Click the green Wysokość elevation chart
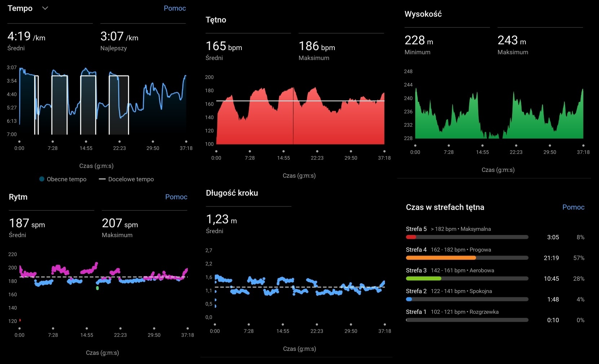This screenshot has height=364, width=599. pos(499,115)
